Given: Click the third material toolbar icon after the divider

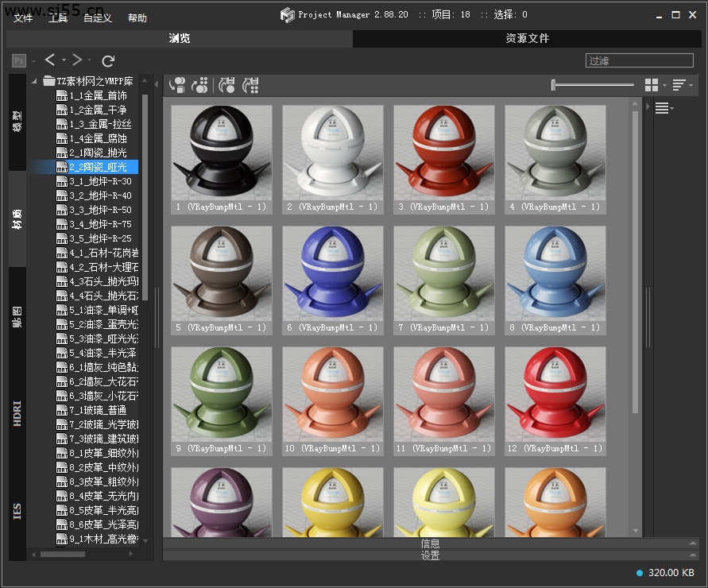Looking at the screenshot, I should point(226,85).
